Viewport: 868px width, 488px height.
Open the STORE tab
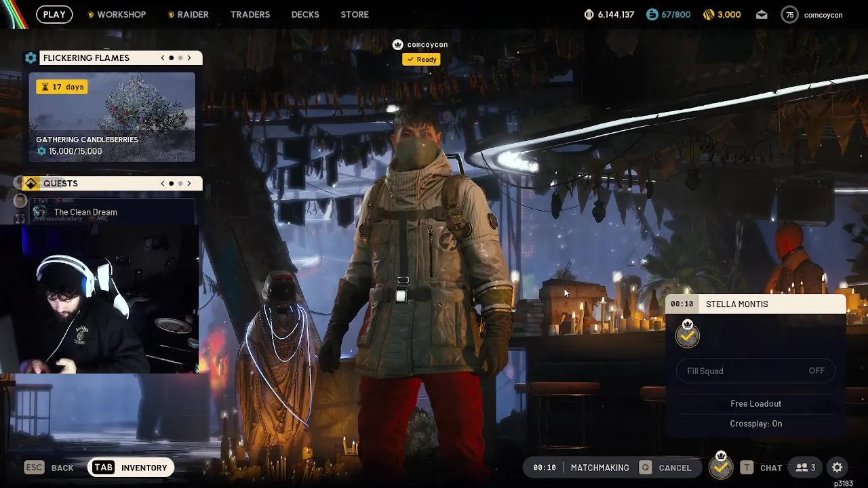(355, 14)
